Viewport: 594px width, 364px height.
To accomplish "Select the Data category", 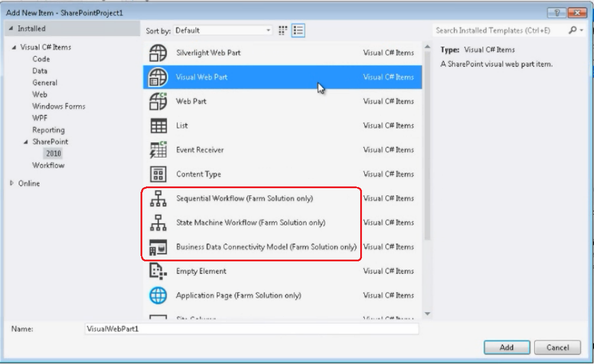I will (x=40, y=71).
